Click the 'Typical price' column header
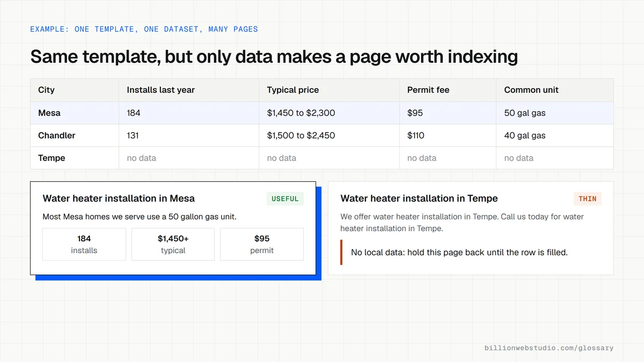Screen dimensions: 644x362 click(329, 90)
